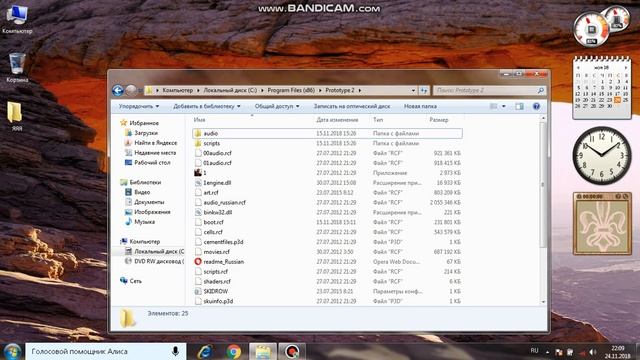Viewport: 640px width, 360px height.
Task: Open the Bandicam taskbar icon
Action: coord(292,351)
